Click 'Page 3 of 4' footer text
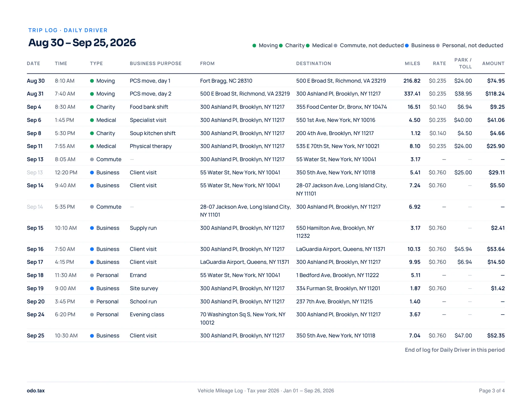 coord(492,391)
